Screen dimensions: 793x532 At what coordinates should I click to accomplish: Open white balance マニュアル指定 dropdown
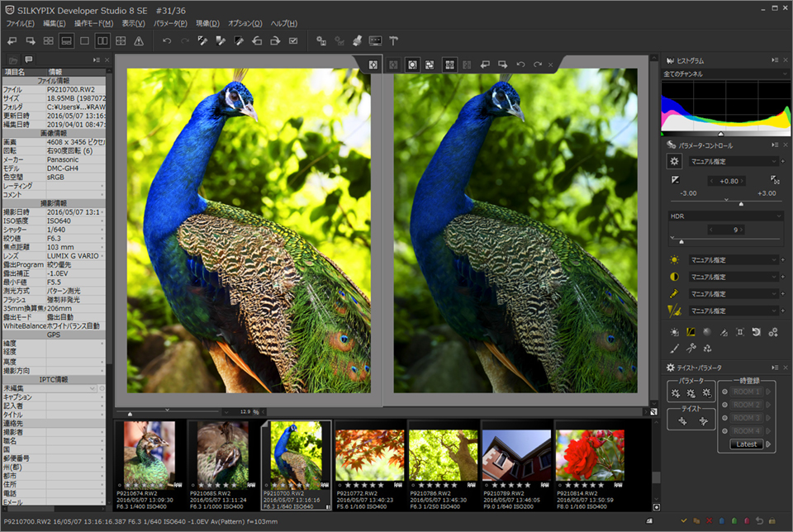coord(734,260)
